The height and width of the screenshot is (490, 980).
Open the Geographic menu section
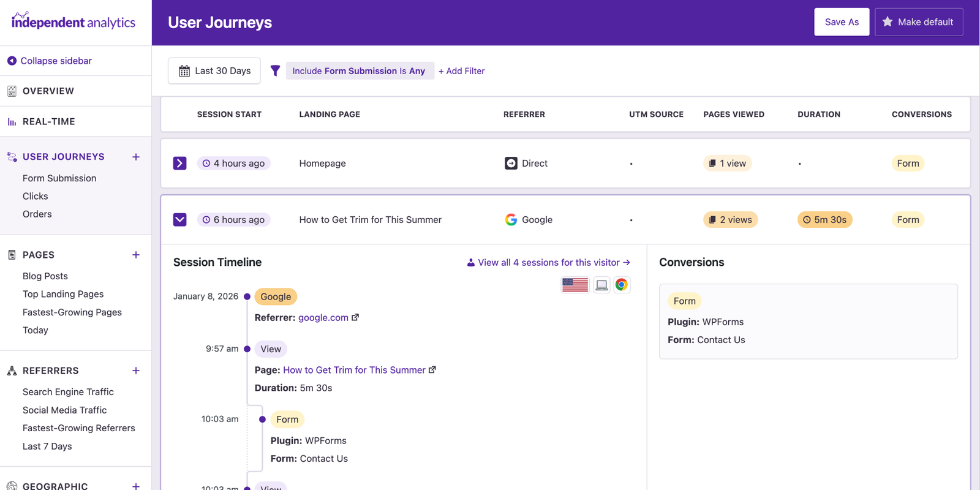[x=55, y=486]
